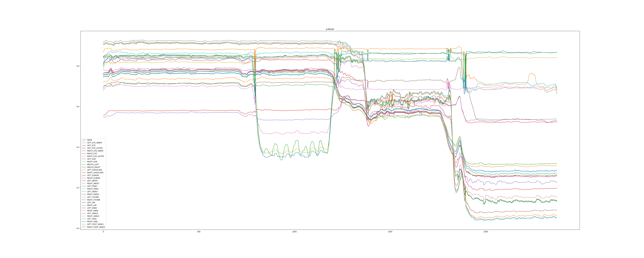Click the RIGHT_ELBOW legend entry
Screen dimensions: 644x258
pyautogui.click(x=94, y=178)
